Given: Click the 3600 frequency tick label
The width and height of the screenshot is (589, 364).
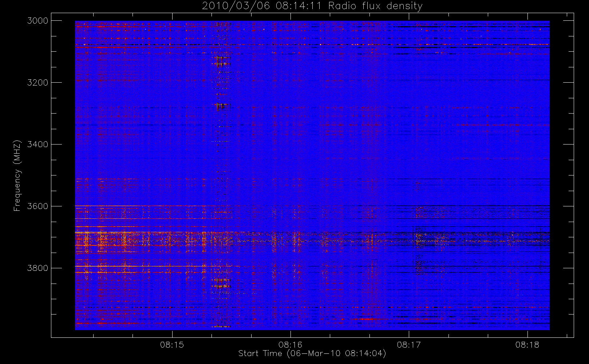Looking at the screenshot, I should pyautogui.click(x=38, y=206).
